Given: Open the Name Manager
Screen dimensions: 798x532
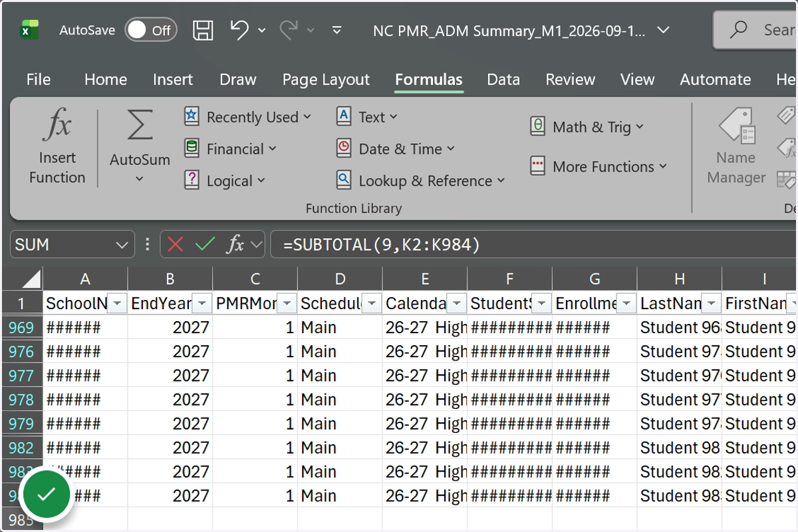Looking at the screenshot, I should (x=736, y=148).
